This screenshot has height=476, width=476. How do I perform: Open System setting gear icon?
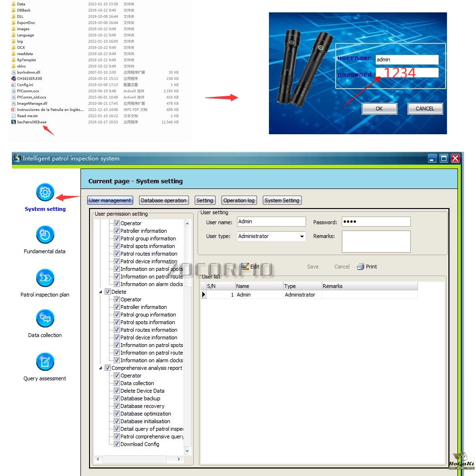[x=45, y=192]
